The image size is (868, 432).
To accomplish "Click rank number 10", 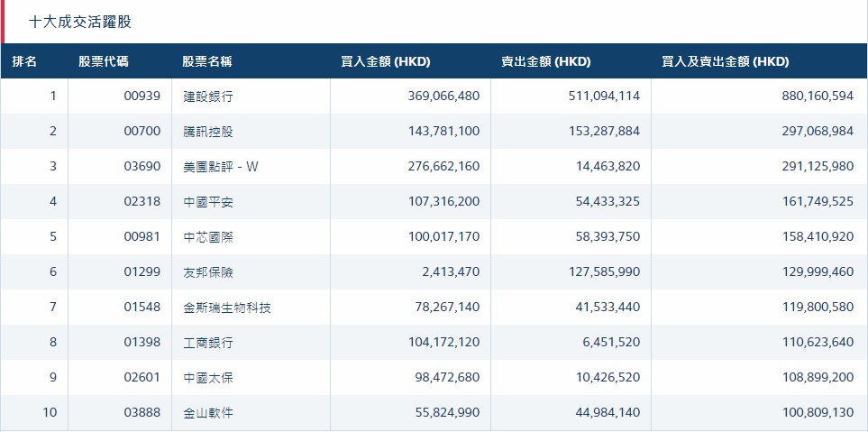I will (50, 413).
